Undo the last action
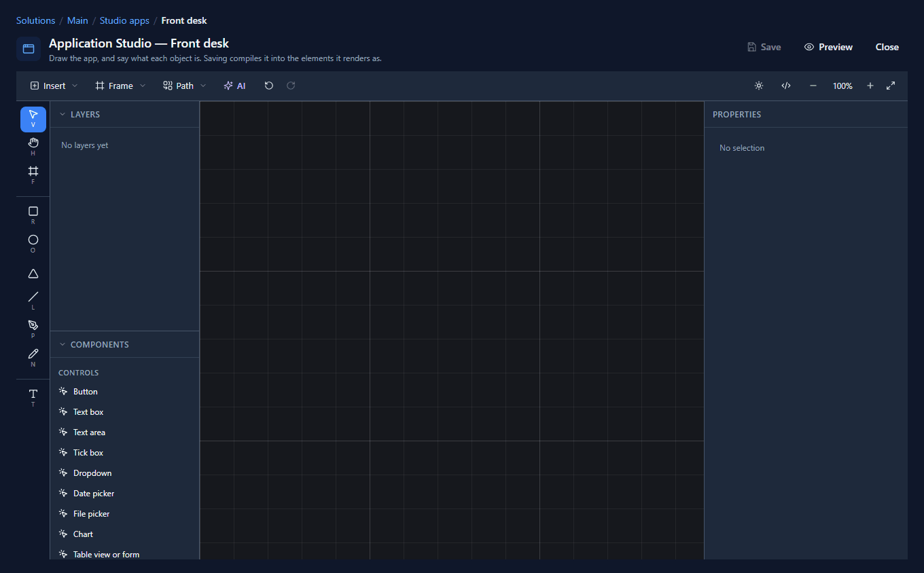Viewport: 924px width, 573px height. pos(269,86)
